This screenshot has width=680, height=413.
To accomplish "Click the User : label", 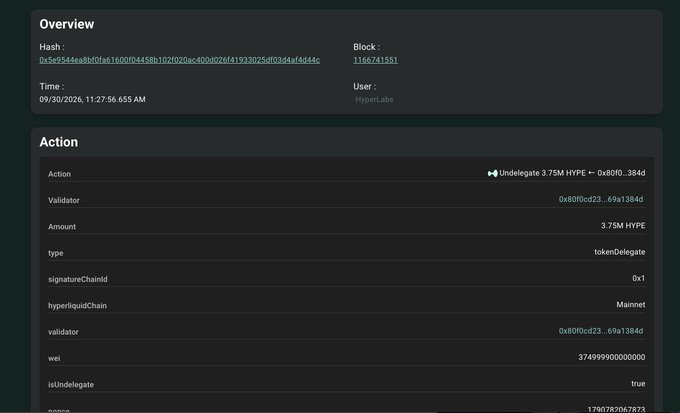I will (x=365, y=86).
